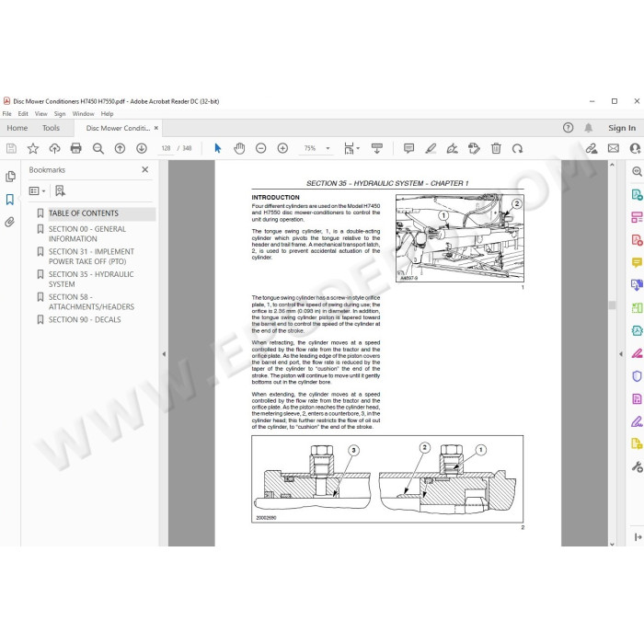
Task: Click the upload to cloud icon
Action: pyautogui.click(x=54, y=148)
